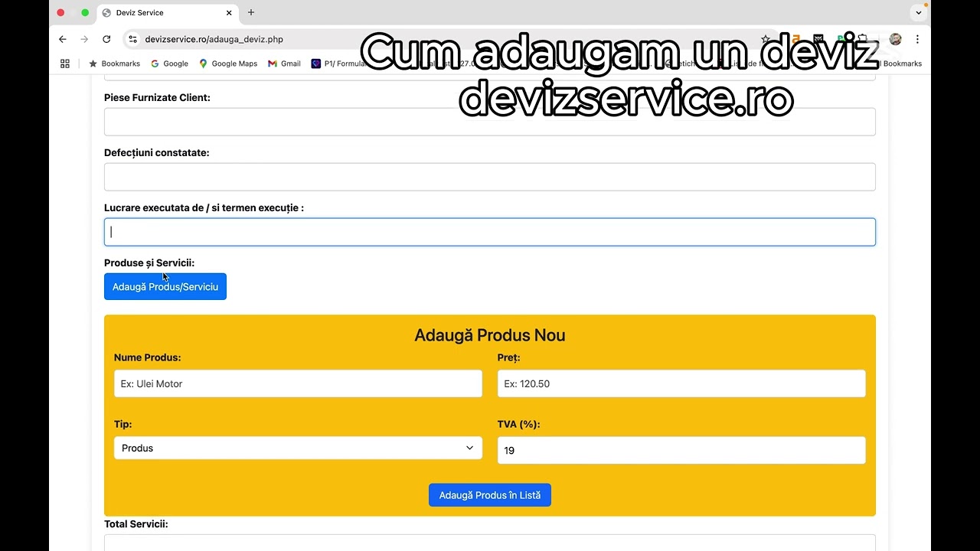Image resolution: width=980 pixels, height=551 pixels.
Task: Open the Gmail bookmark
Action: click(x=284, y=64)
